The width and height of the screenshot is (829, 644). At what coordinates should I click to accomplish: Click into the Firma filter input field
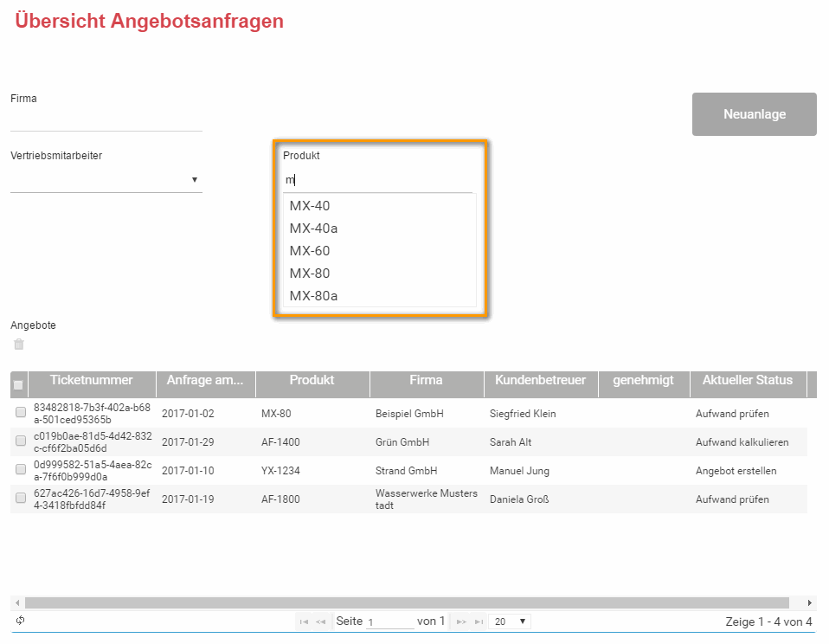[x=106, y=120]
